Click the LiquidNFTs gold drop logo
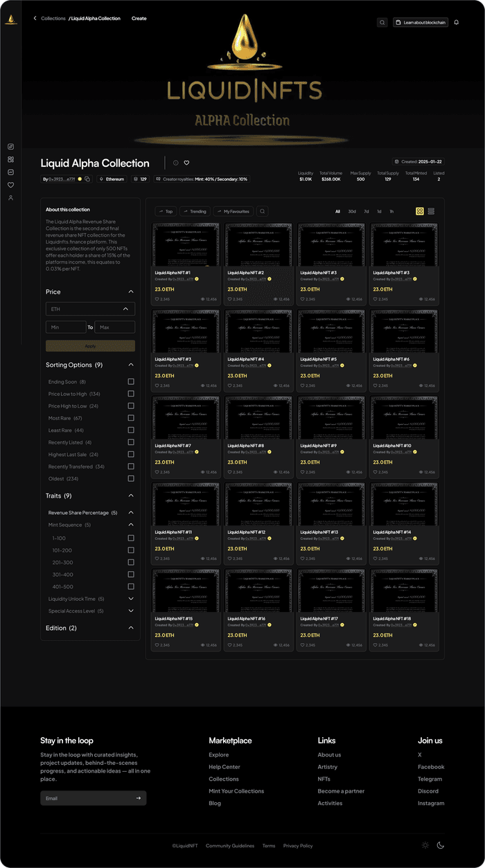The image size is (485, 868). click(11, 19)
